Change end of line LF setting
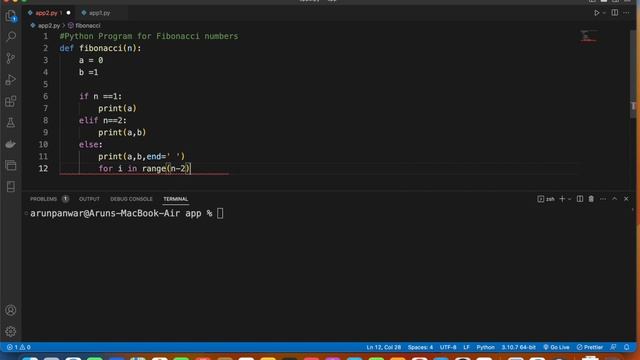640x360 pixels. (x=466, y=347)
